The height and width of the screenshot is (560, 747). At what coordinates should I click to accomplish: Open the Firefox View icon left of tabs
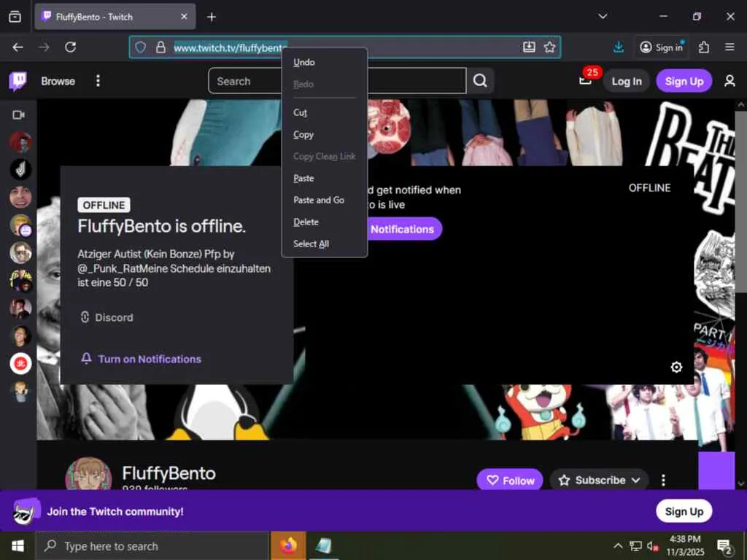point(15,17)
